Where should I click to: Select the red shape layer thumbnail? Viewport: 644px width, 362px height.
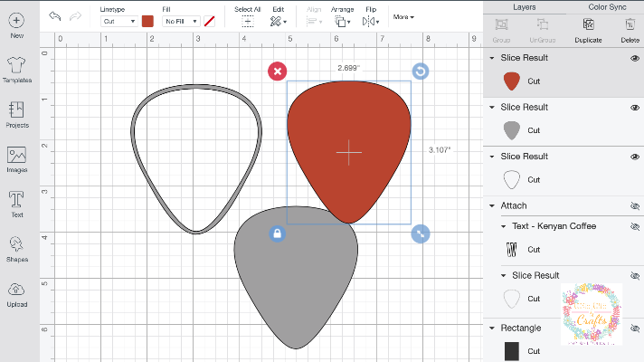point(512,81)
